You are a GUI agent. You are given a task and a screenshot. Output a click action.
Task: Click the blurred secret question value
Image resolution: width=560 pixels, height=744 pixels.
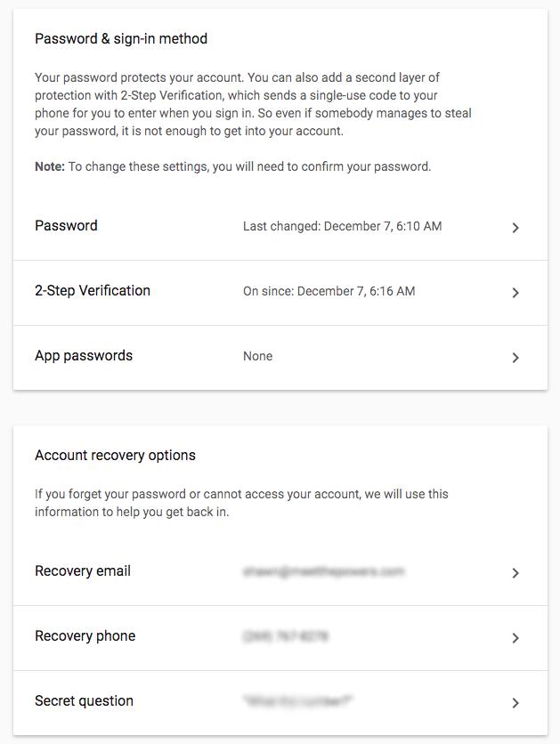point(297,701)
